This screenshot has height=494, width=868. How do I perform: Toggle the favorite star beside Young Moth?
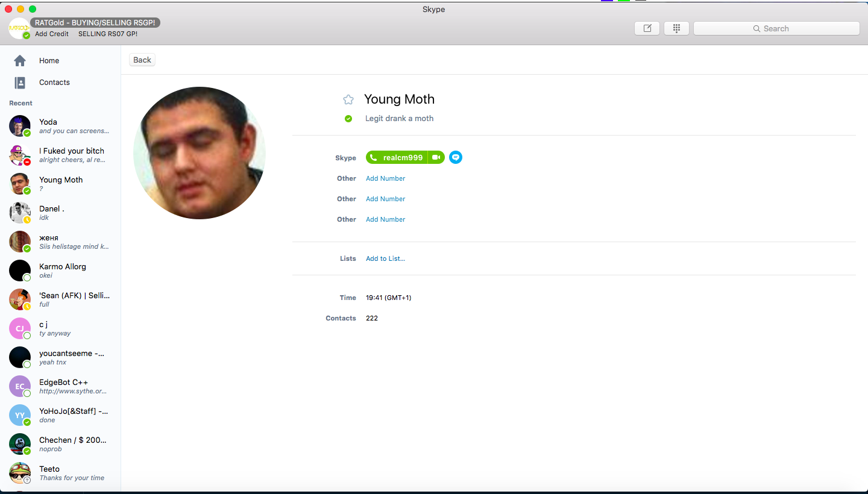(348, 99)
